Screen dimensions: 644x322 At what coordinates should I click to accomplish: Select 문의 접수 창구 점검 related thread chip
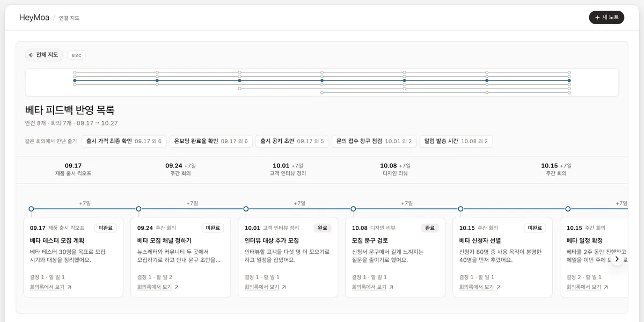374,141
